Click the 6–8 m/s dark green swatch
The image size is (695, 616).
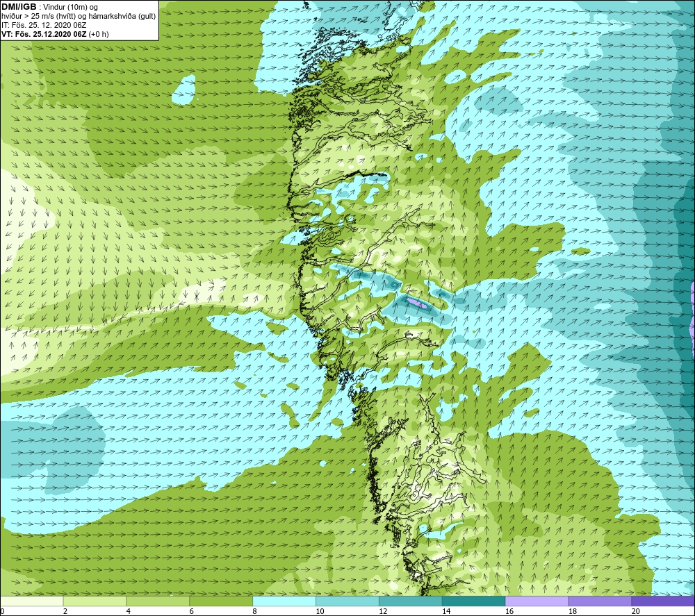pyautogui.click(x=221, y=601)
